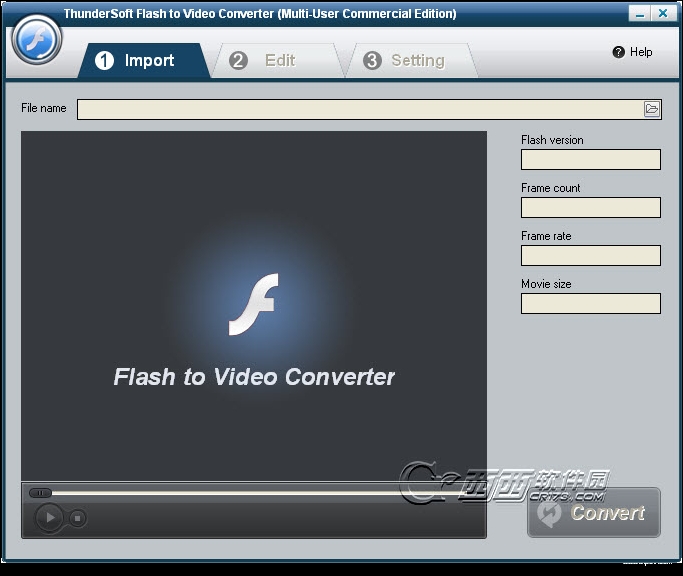This screenshot has height=576, width=683.
Task: Click the Help question mark icon
Action: tap(619, 52)
